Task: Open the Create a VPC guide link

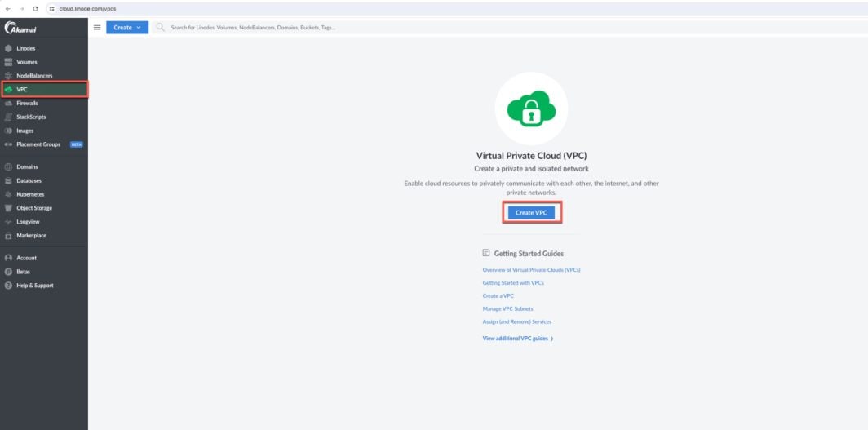Action: 498,296
